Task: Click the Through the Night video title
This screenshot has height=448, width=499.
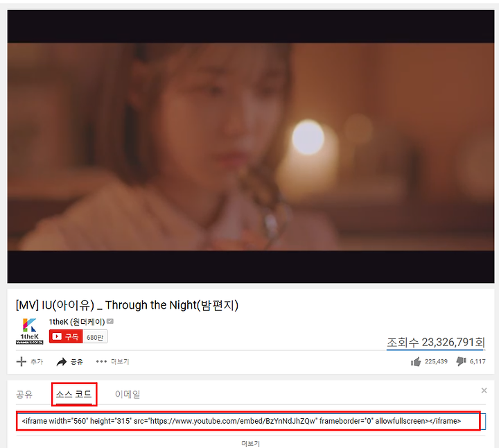Action: tap(127, 305)
